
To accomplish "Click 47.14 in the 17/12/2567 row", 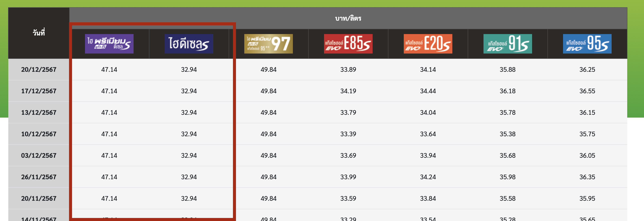I will 109,91.
